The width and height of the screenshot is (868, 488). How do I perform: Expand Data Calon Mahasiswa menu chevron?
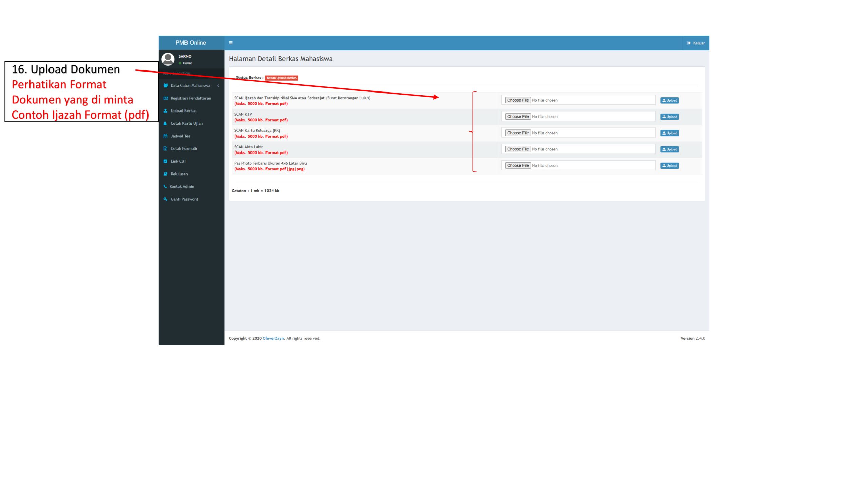point(218,86)
